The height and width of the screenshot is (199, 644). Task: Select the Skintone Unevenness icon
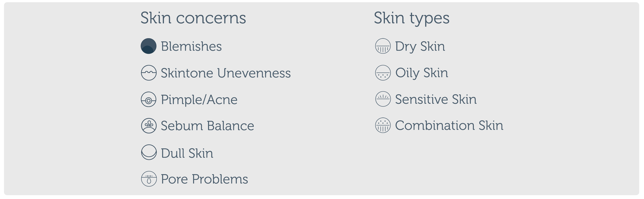tap(149, 73)
